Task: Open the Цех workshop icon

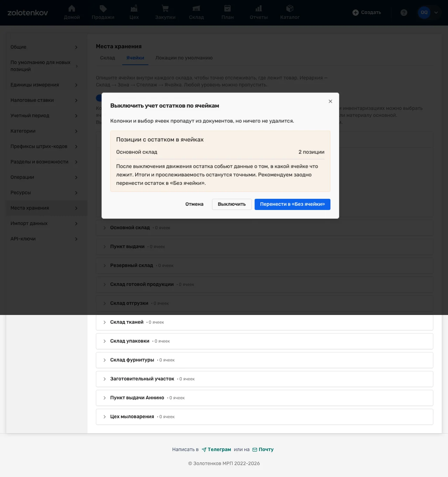Action: coord(134,8)
